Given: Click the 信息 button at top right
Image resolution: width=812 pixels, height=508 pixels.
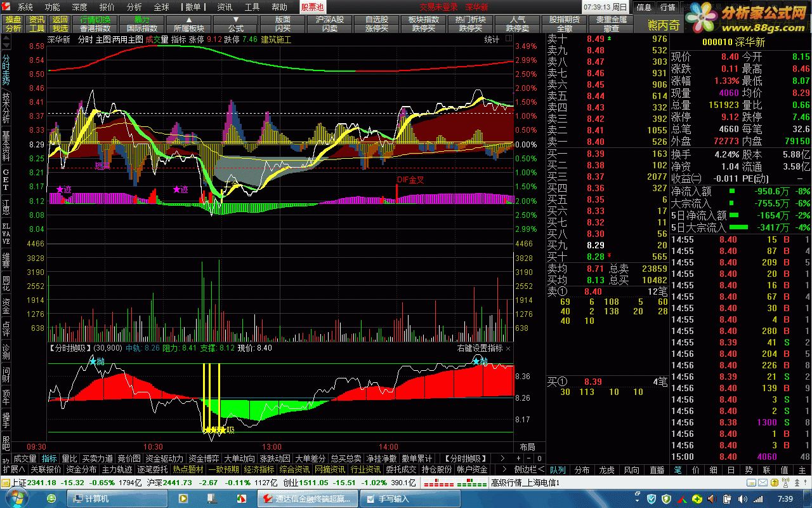Looking at the screenshot, I should point(644,7).
